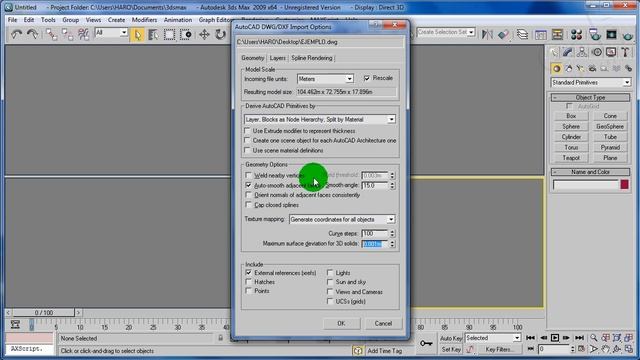
Task: Open Select by Name tool
Action: [153, 35]
